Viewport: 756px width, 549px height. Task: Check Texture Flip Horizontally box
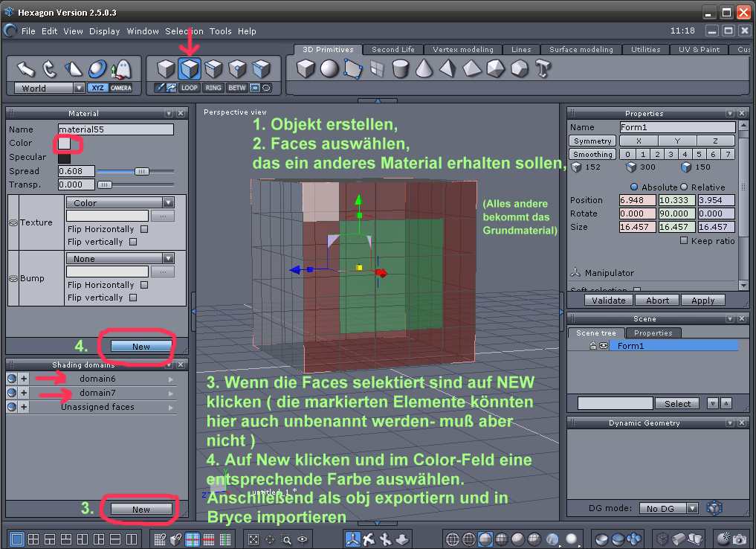pos(143,229)
